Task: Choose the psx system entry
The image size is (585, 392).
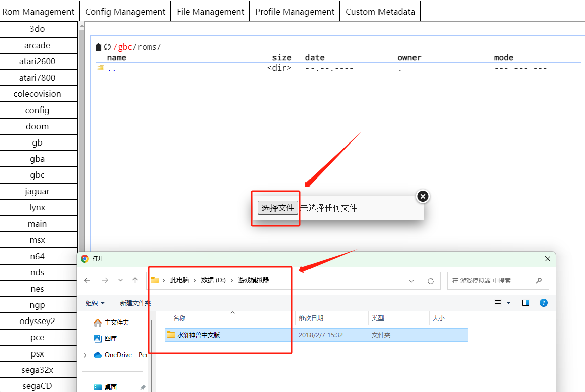Action: [38, 353]
